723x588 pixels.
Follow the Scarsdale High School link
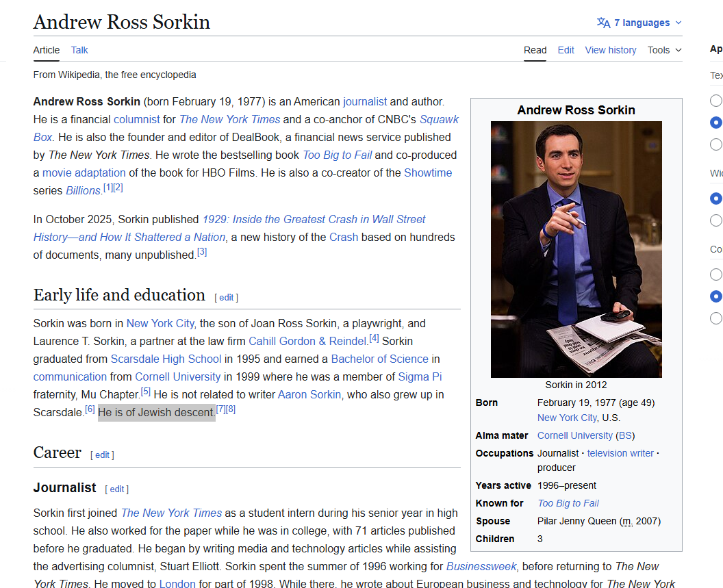166,359
